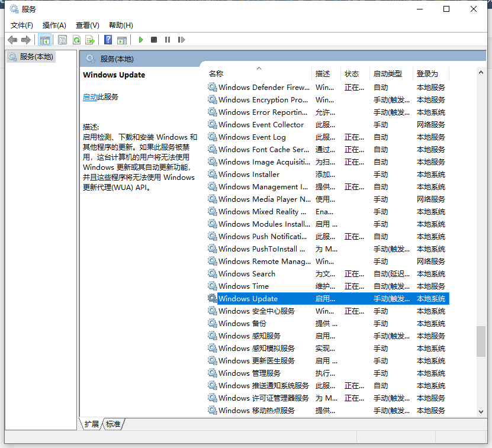Click gear icon of Windows Management Instrumentation row
The image size is (492, 448).
pyautogui.click(x=213, y=186)
